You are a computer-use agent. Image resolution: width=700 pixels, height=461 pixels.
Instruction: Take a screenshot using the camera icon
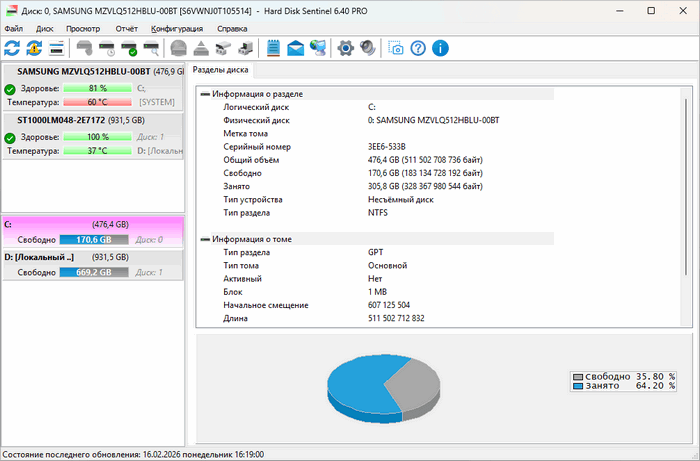[x=397, y=48]
